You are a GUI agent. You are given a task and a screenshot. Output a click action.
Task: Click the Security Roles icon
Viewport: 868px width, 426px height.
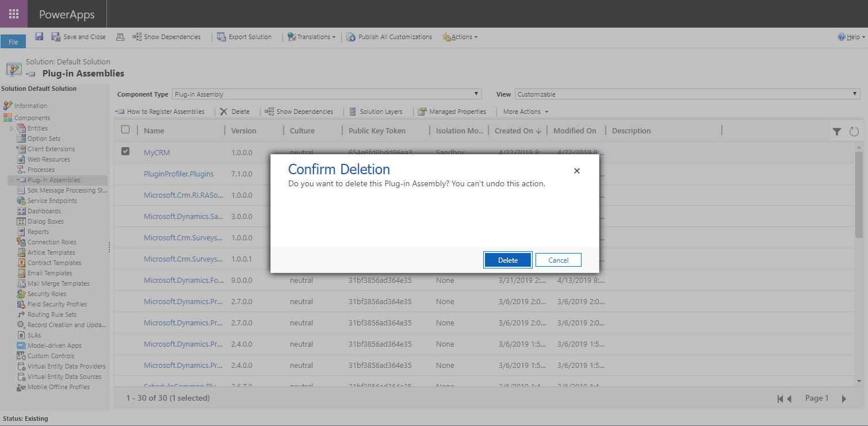pyautogui.click(x=22, y=294)
